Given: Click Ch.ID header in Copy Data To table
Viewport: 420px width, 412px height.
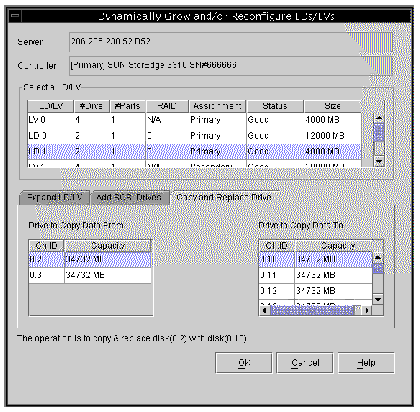Looking at the screenshot, I should [277, 246].
